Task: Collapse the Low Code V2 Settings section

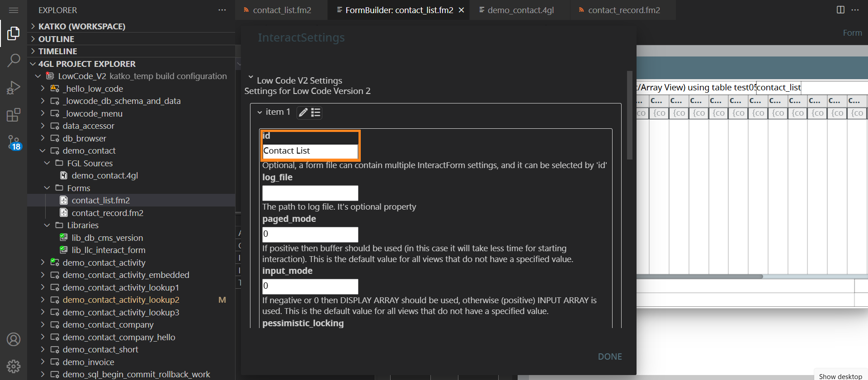Action: click(250, 78)
